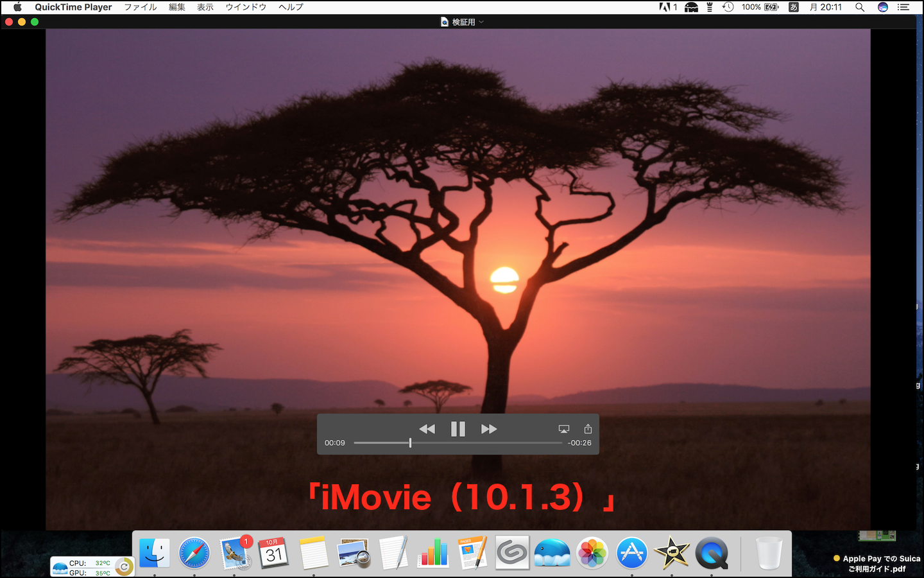Open the yellow Notes app in the Dock
Screen dimensions: 924x578
point(314,553)
